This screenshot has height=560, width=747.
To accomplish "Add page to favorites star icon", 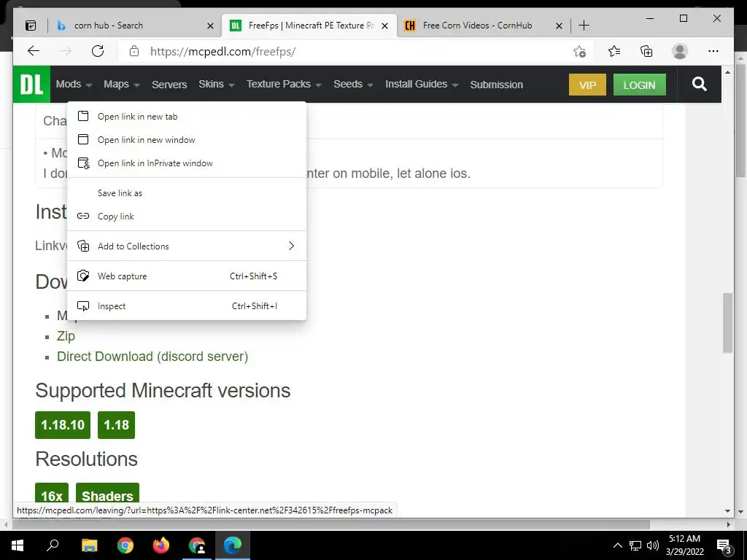I will [x=579, y=51].
